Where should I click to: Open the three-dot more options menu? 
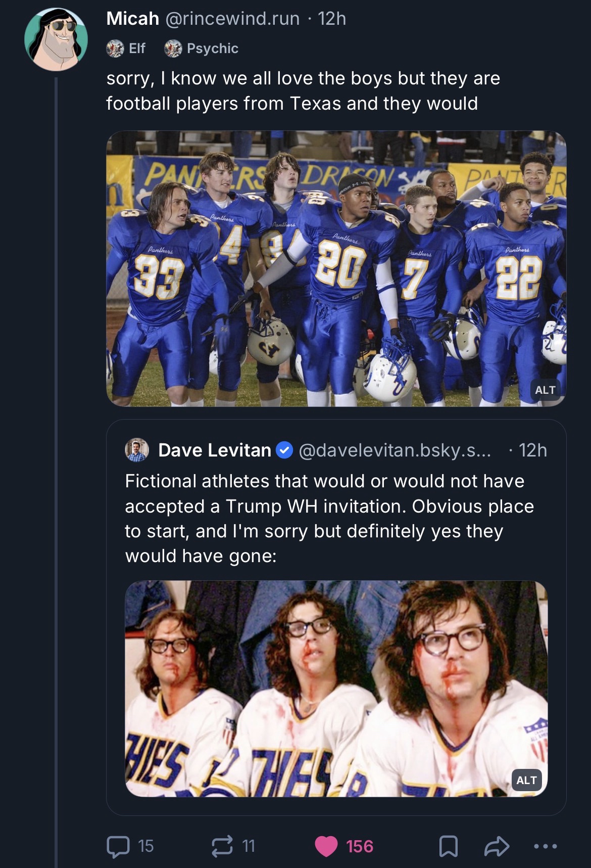pyautogui.click(x=546, y=846)
